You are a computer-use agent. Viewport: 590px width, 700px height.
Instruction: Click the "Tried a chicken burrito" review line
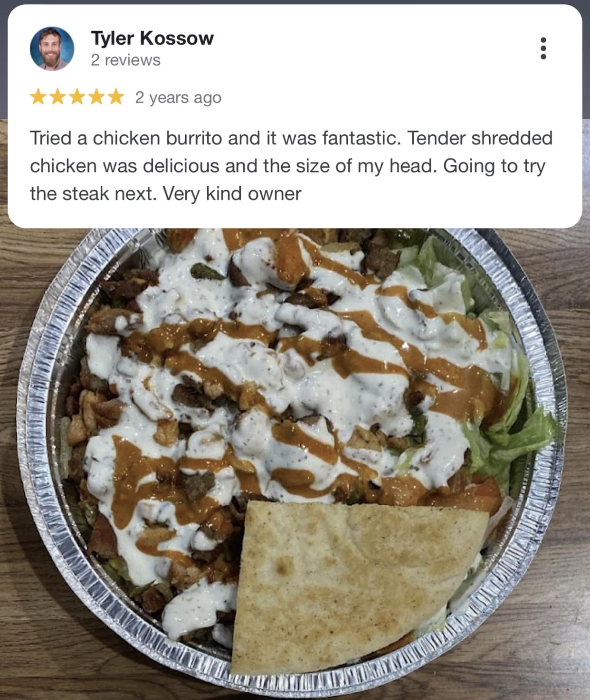291,138
